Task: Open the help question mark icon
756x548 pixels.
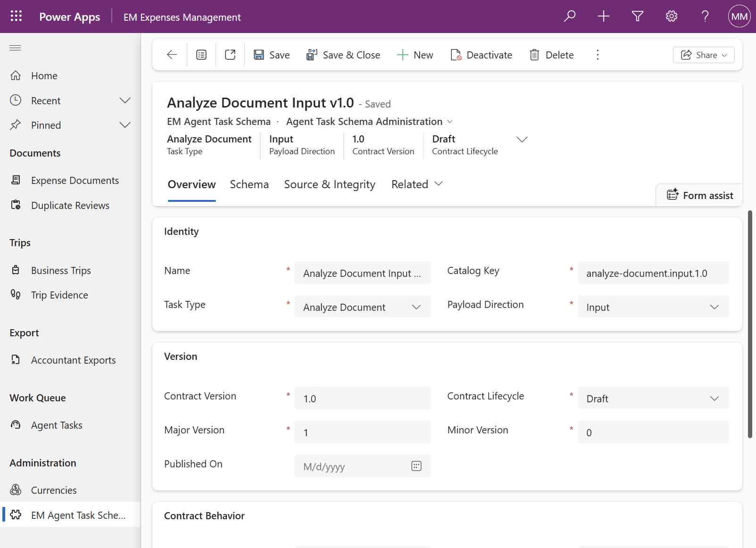Action: tap(705, 17)
